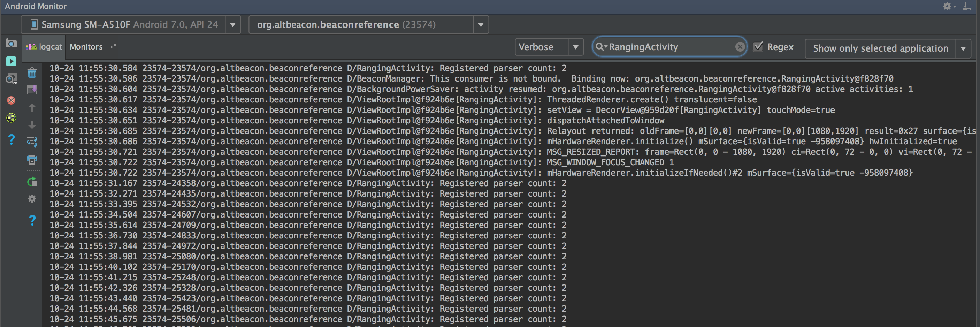The height and width of the screenshot is (327, 980).
Task: Open logcat settings gear
Action: 32,198
